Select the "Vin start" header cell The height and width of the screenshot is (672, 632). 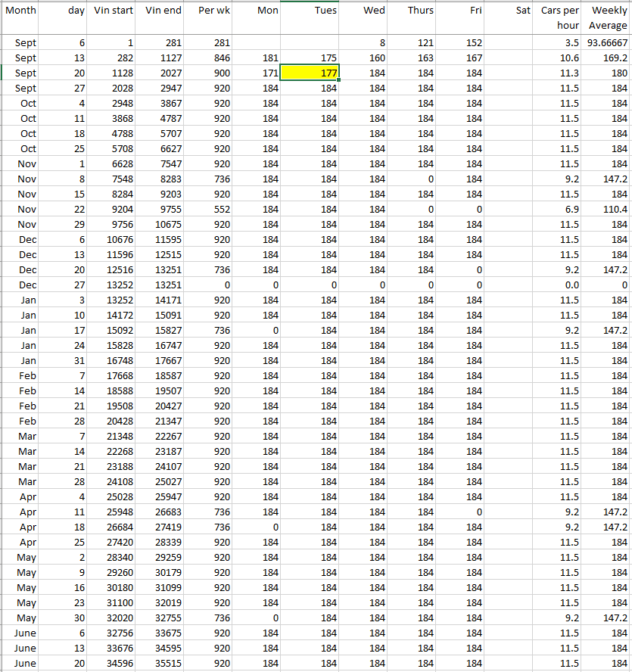point(114,11)
